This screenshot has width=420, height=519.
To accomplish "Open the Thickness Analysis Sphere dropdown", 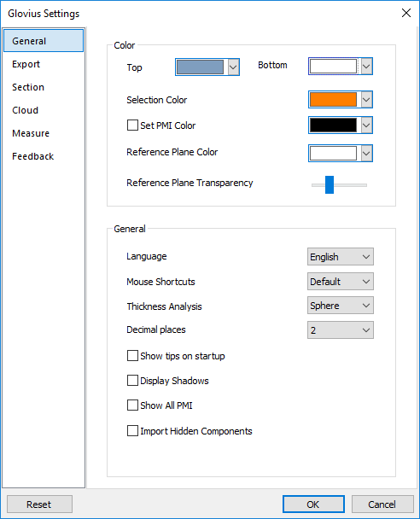I will 341,306.
